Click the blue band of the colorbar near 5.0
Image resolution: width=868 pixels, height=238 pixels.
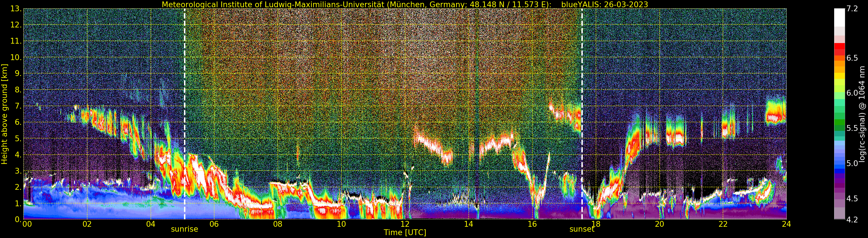839,163
